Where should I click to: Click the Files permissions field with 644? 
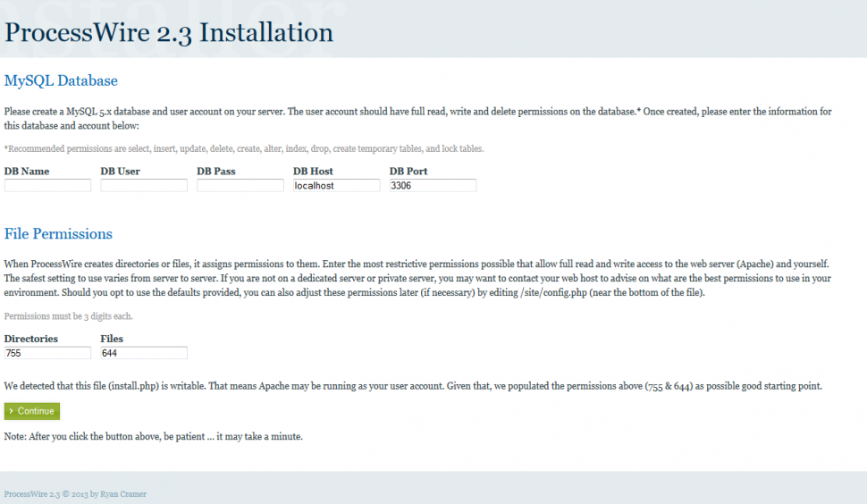click(144, 353)
